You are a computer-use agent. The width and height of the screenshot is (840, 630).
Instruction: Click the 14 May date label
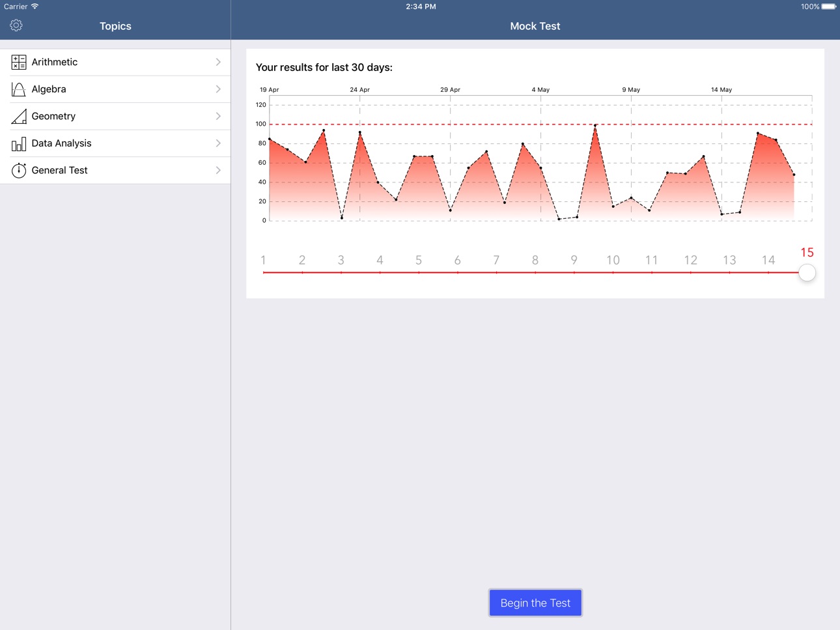(x=721, y=90)
